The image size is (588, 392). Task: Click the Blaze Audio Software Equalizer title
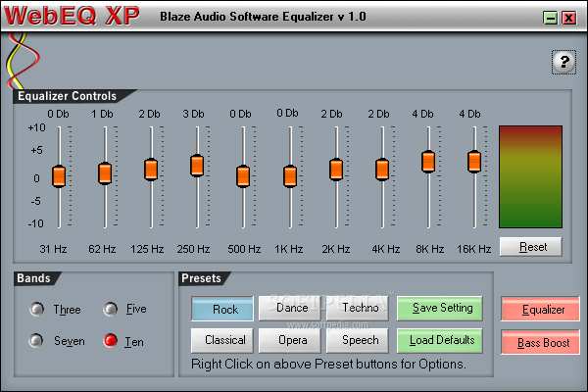coord(263,17)
